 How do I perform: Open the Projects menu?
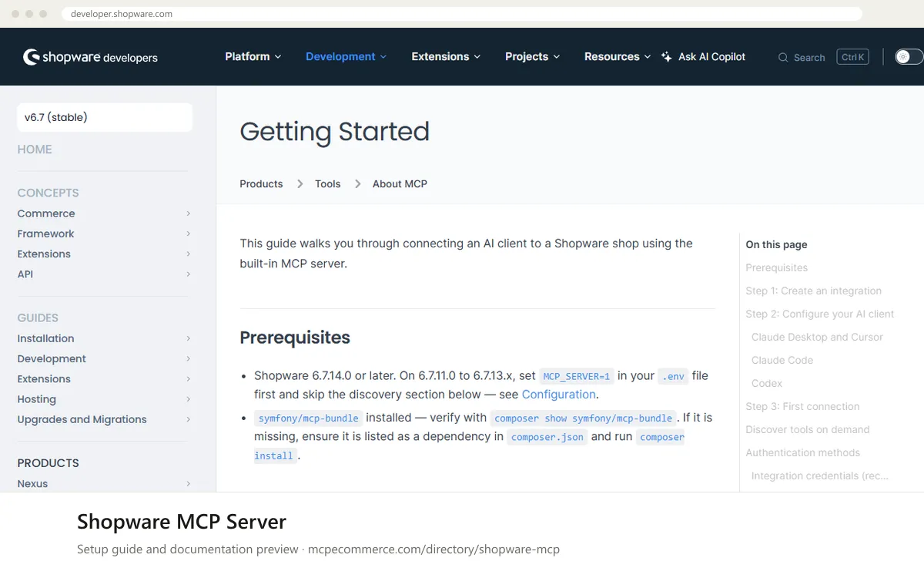(x=533, y=56)
